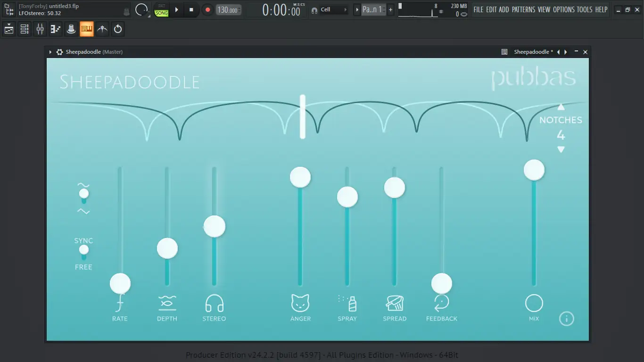Toggle the SYNC/FREE switch
The image size is (644, 362).
coord(84,251)
